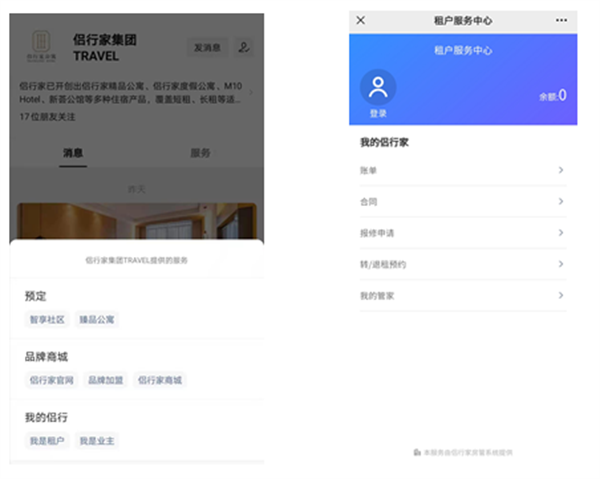Tap the 我是租户 option
This screenshot has width=600, height=479.
tap(46, 440)
